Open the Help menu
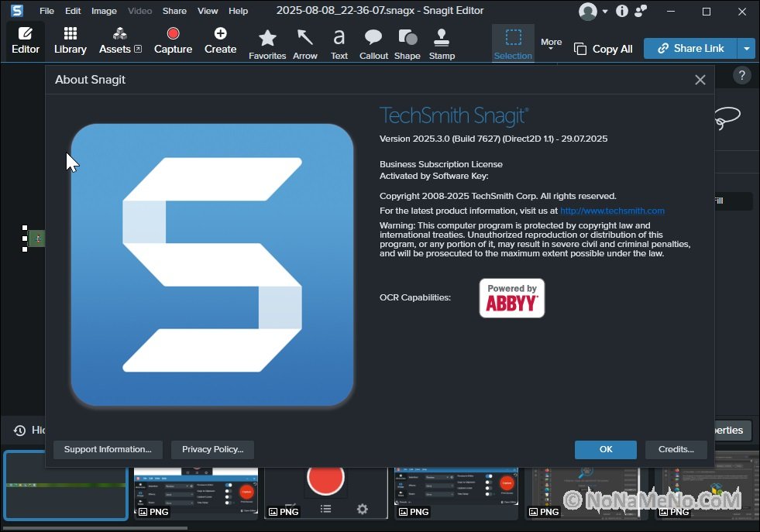This screenshot has width=760, height=532. (238, 11)
